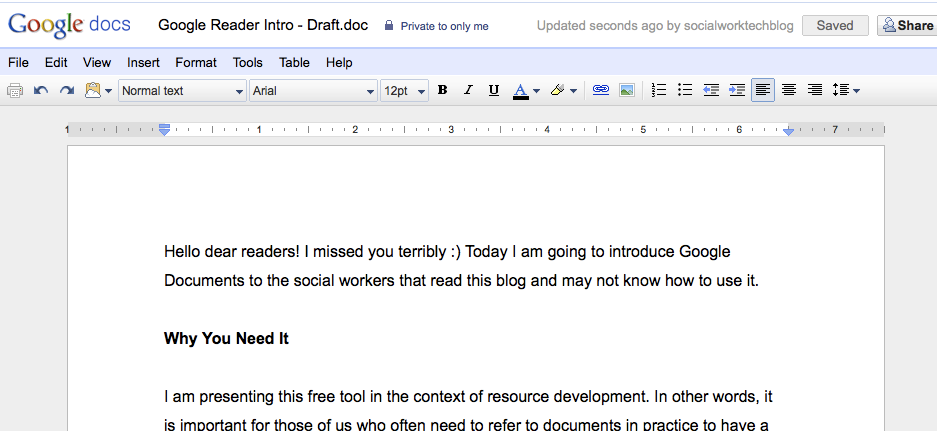Open the View menu
This screenshot has height=431, width=937.
(97, 62)
